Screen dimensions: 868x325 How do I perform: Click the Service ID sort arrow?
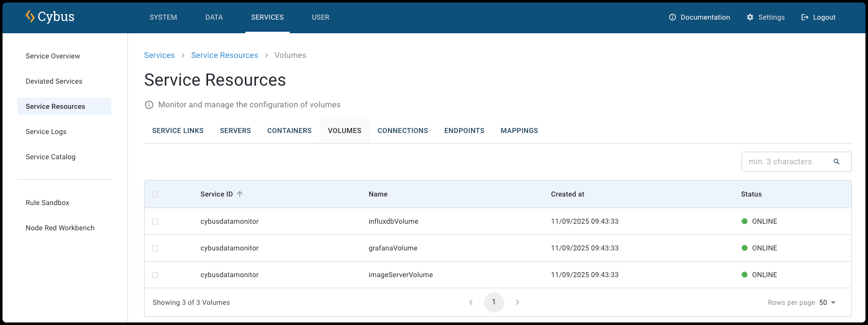tap(240, 194)
